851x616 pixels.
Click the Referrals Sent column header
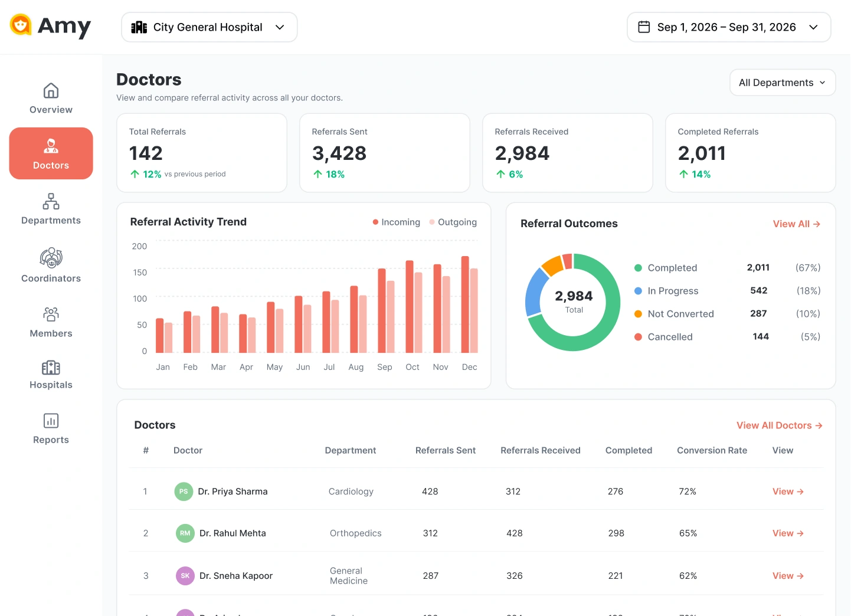446,450
